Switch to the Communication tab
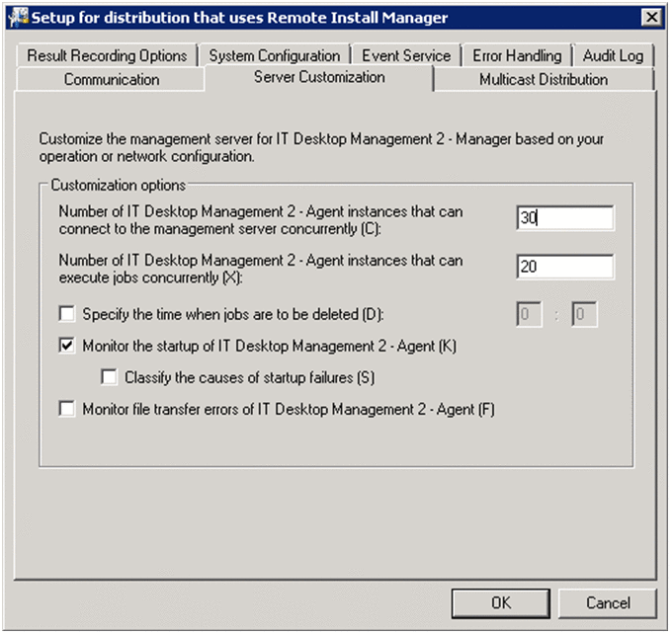Screen dimensions: 672x635 [112, 80]
